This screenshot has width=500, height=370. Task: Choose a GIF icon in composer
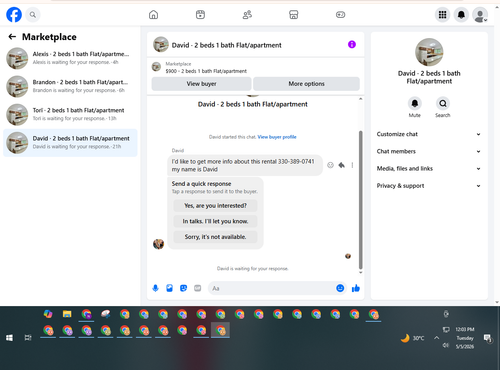coord(198,288)
